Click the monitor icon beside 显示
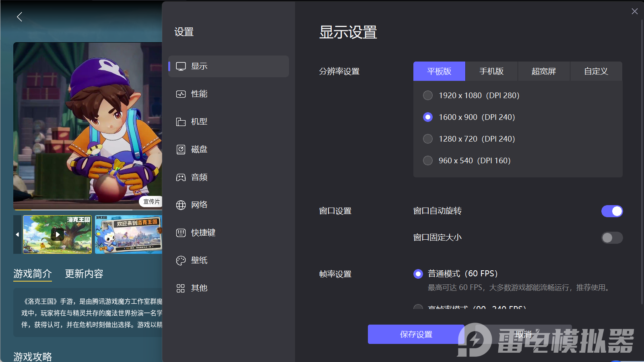This screenshot has height=362, width=644. (181, 66)
